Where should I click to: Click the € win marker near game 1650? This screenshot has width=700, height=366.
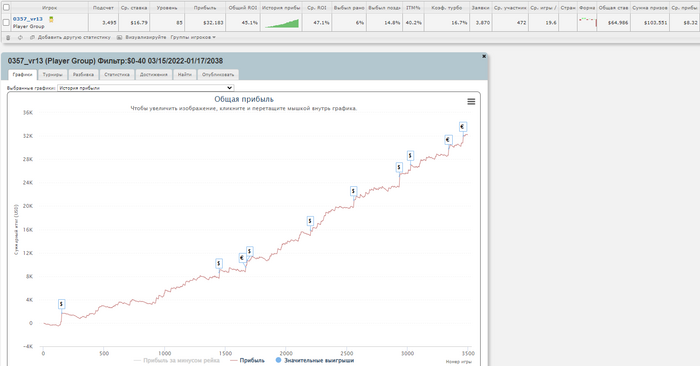(242, 258)
